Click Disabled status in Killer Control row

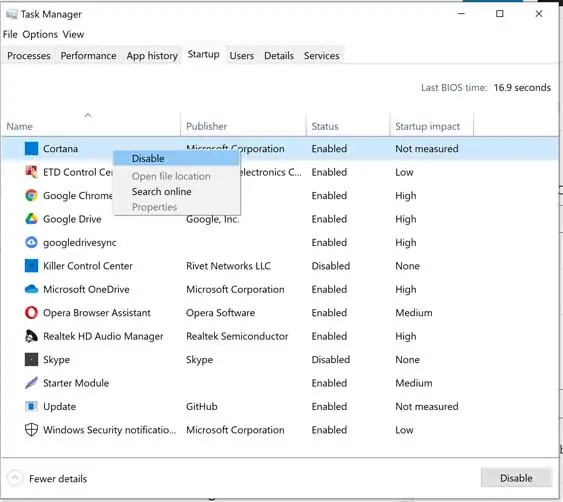331,266
